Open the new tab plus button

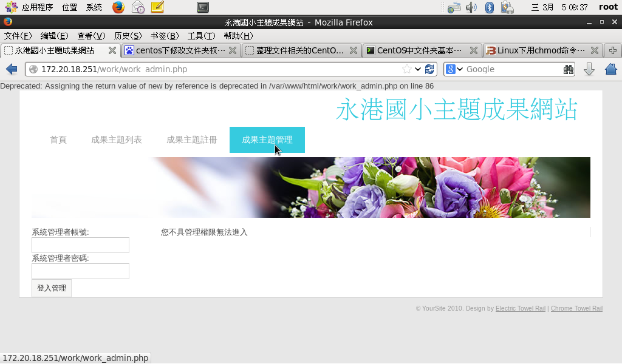coord(613,50)
